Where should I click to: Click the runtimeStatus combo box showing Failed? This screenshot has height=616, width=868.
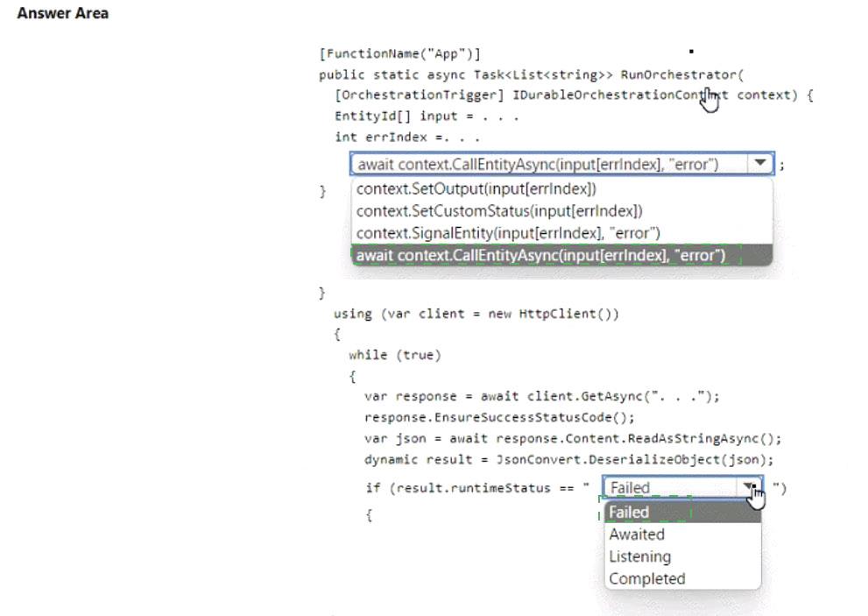pyautogui.click(x=670, y=487)
